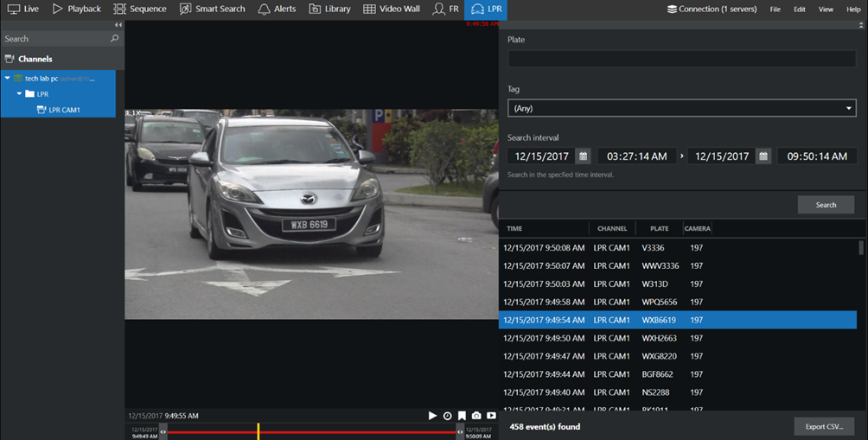Open the start date calendar picker
The image size is (868, 440).
click(584, 156)
